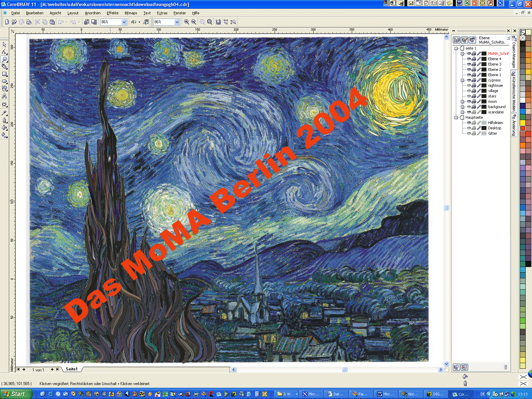Select the Interactive Fill tool
The width and height of the screenshot is (532, 399).
[4, 135]
